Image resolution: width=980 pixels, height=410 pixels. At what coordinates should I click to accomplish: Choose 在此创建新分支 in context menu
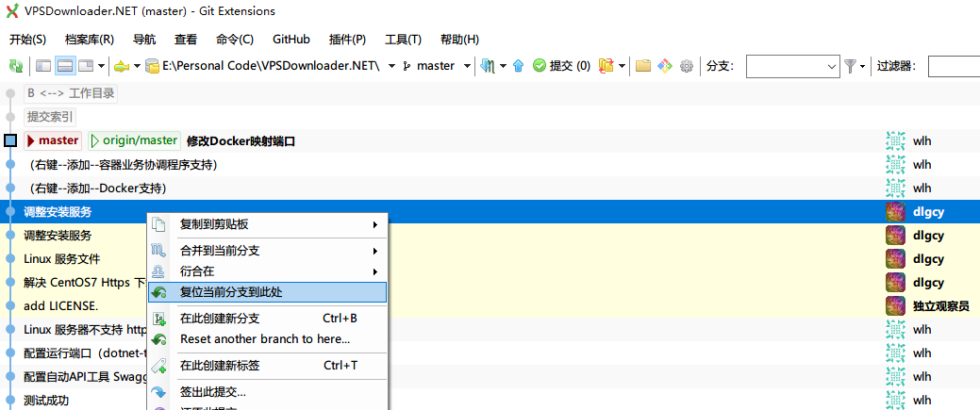[x=268, y=319]
